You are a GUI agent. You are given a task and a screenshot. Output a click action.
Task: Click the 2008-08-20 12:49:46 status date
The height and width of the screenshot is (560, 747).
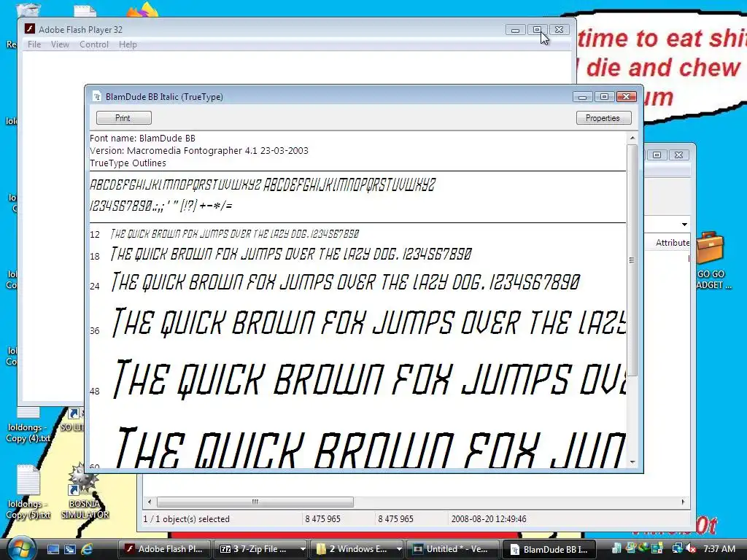coord(489,519)
